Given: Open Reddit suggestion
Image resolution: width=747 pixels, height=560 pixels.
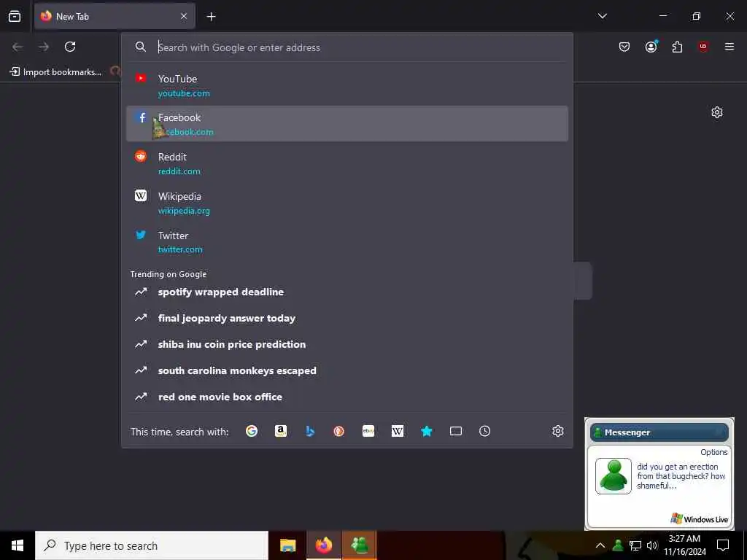Looking at the screenshot, I should pos(347,163).
